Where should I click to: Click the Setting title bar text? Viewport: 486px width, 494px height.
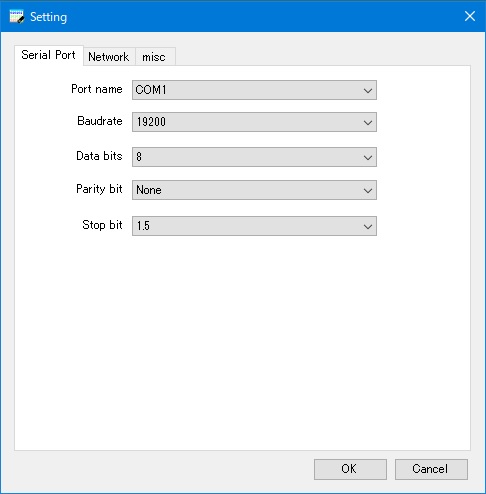click(49, 17)
